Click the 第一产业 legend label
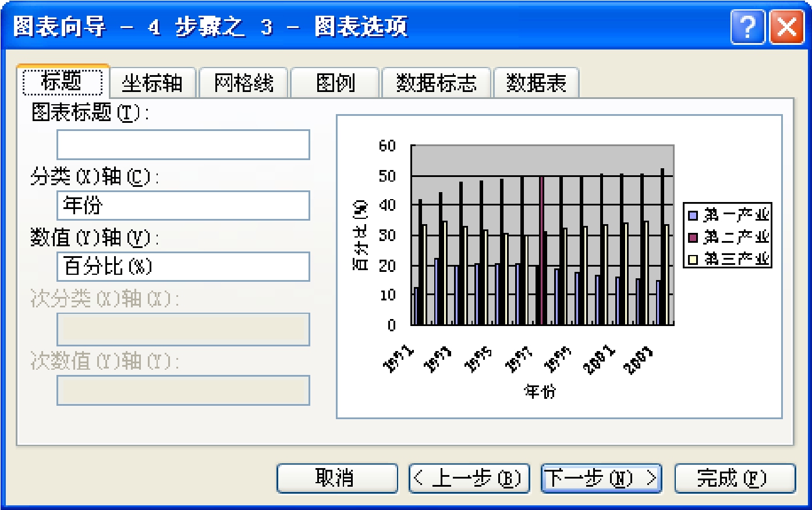812x510 pixels. [x=736, y=215]
